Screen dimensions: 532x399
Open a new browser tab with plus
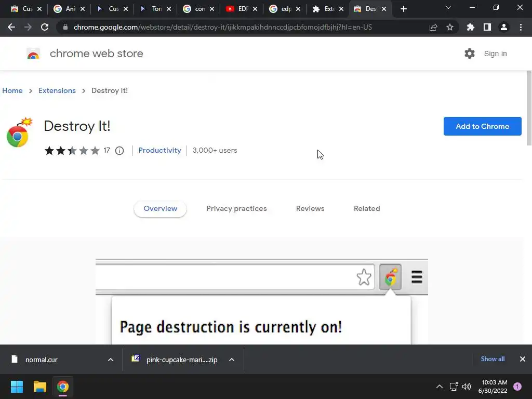coord(403,9)
